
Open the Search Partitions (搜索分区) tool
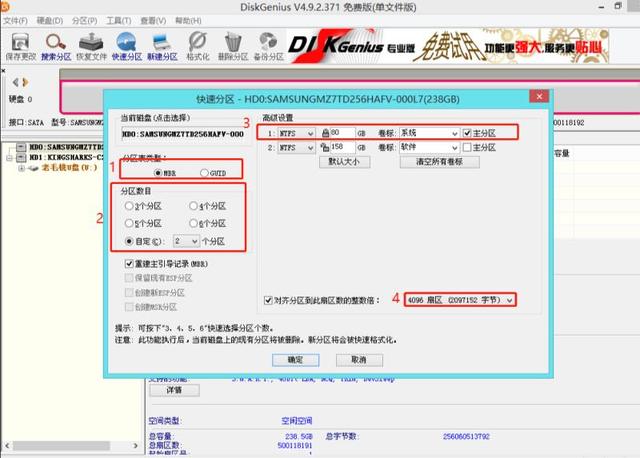pyautogui.click(x=56, y=47)
